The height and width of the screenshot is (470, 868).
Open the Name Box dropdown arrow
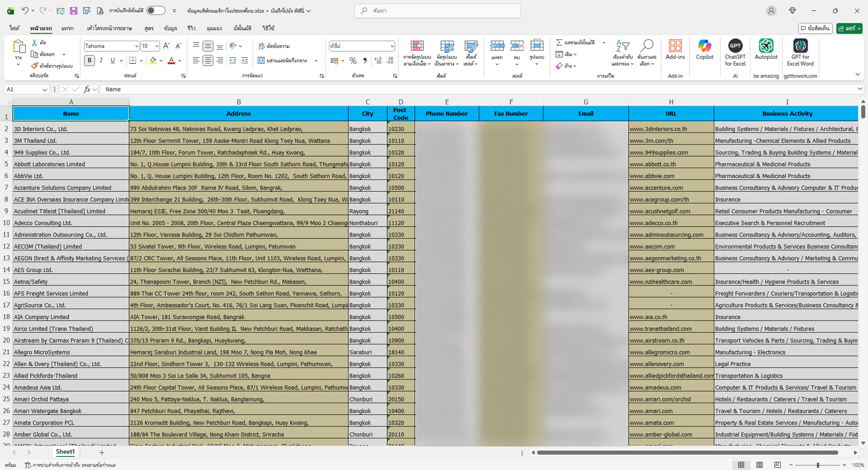click(x=45, y=89)
